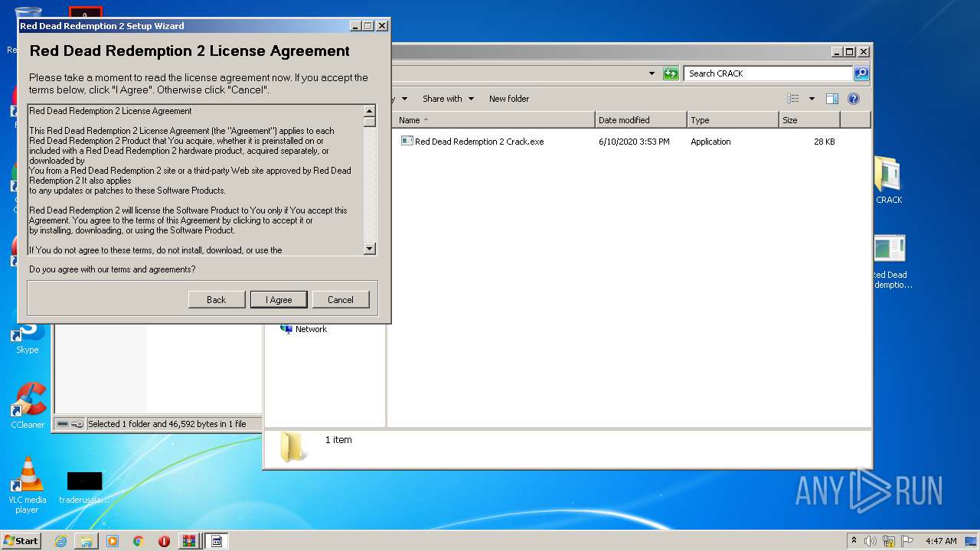Screen dimensions: 980x551
Task: Click the I Agree button
Action: pyautogui.click(x=279, y=299)
